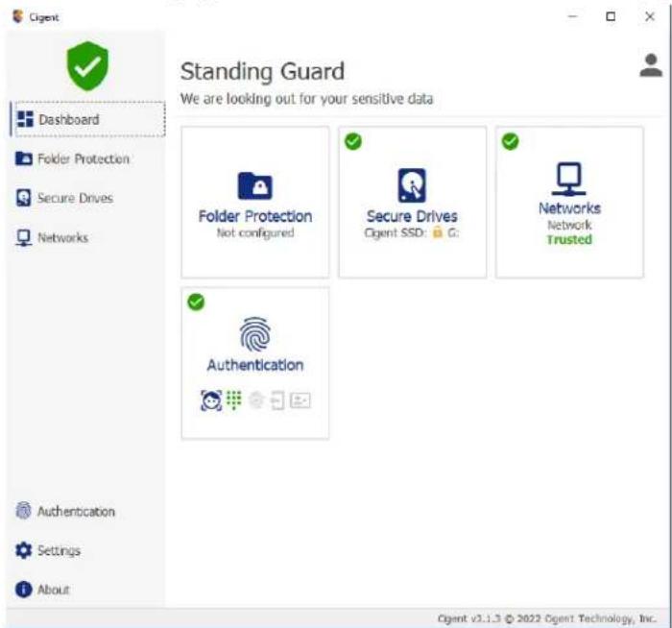
Task: Select the face recognition authentication icon
Action: 212,400
